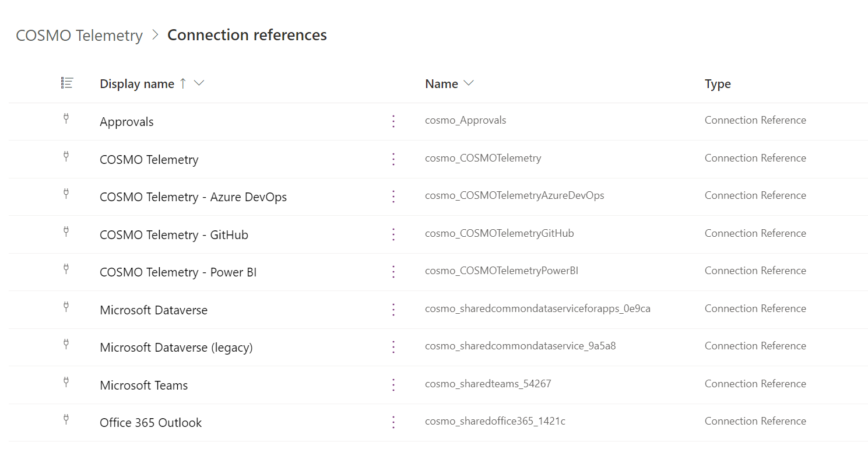Click the ascending sort arrow on Display name

183,83
